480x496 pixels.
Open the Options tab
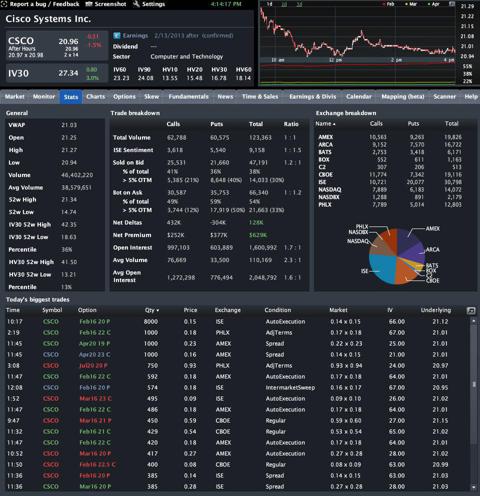tap(124, 97)
